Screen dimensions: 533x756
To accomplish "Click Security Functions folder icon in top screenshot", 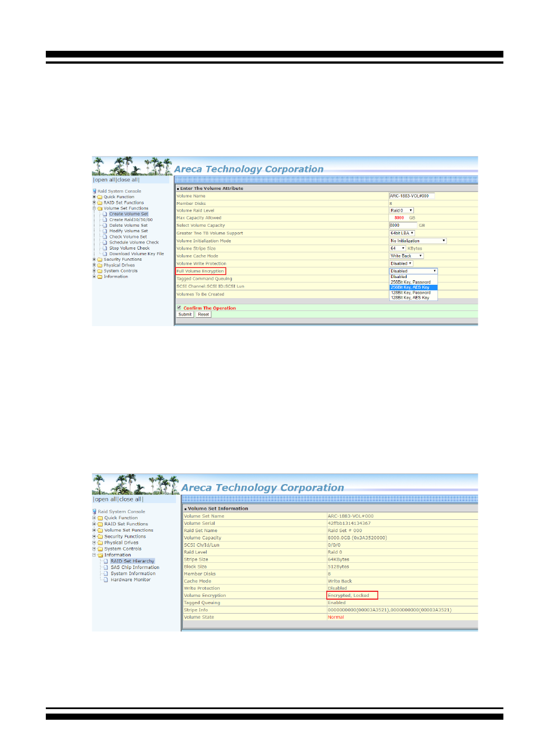I will (100, 260).
